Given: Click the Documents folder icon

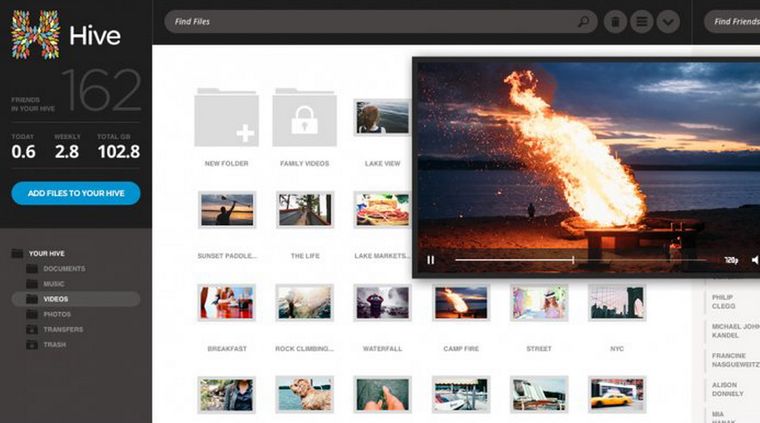Looking at the screenshot, I should click(x=32, y=268).
